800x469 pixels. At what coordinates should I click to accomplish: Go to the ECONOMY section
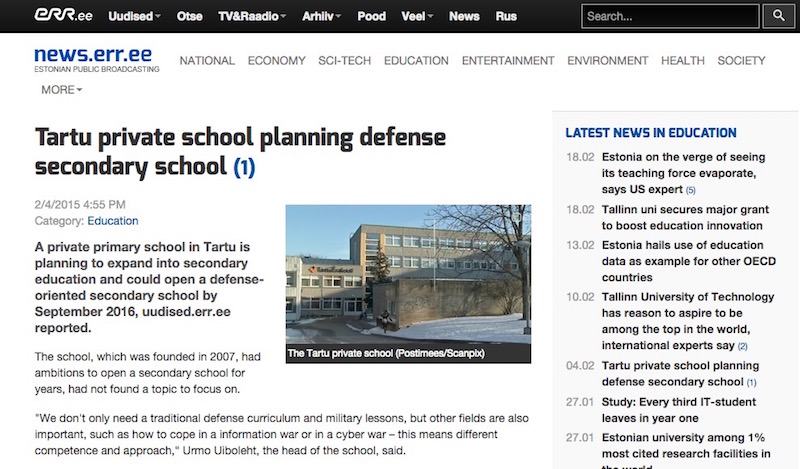[x=277, y=61]
